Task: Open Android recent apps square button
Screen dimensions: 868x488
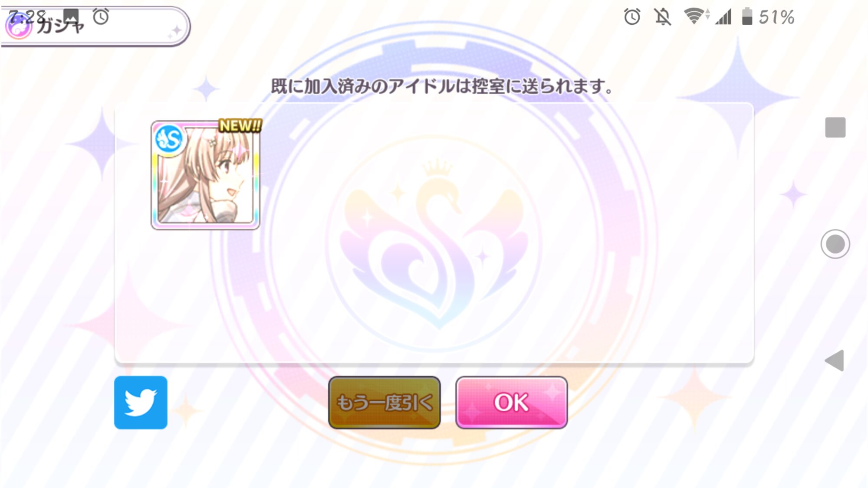Action: click(x=835, y=127)
